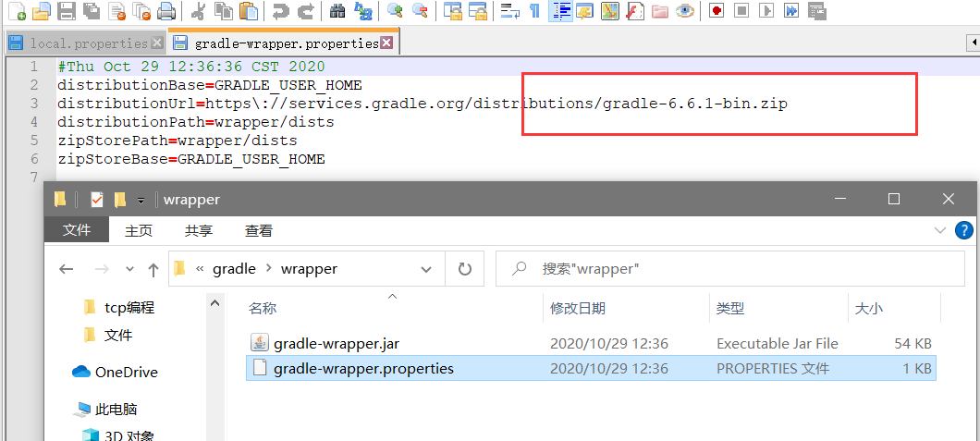Open the 共享 ribbon tab
This screenshot has width=980, height=441.
[199, 230]
